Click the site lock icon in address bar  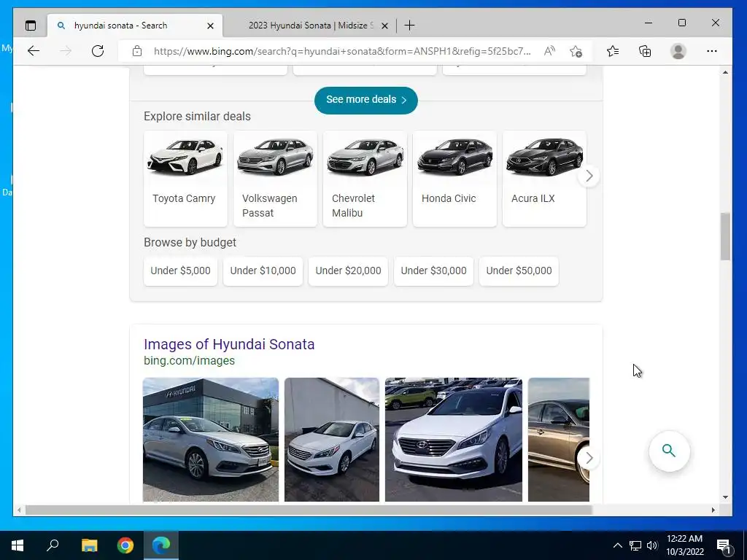[x=137, y=51]
